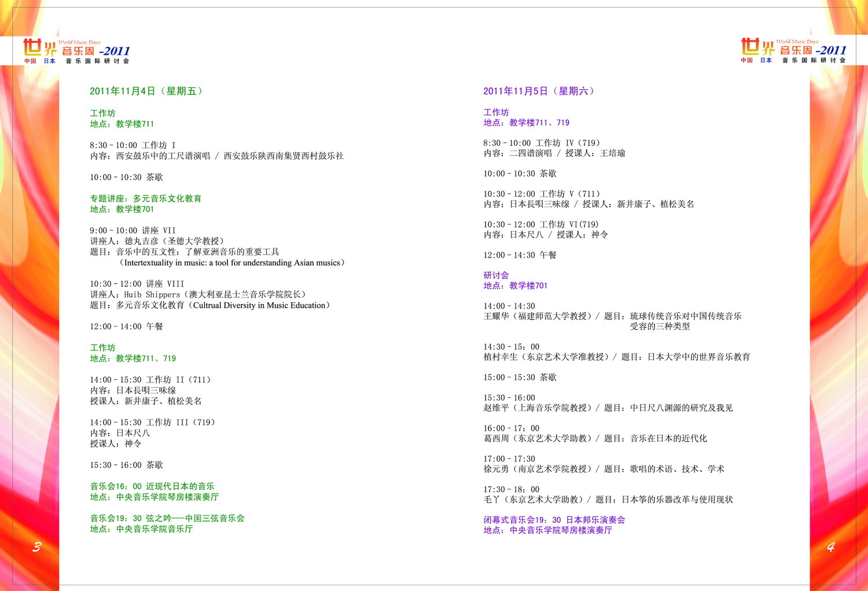Click the World Music Days logo at top left
Image resolution: width=868 pixels, height=591 pixels.
pyautogui.click(x=76, y=51)
